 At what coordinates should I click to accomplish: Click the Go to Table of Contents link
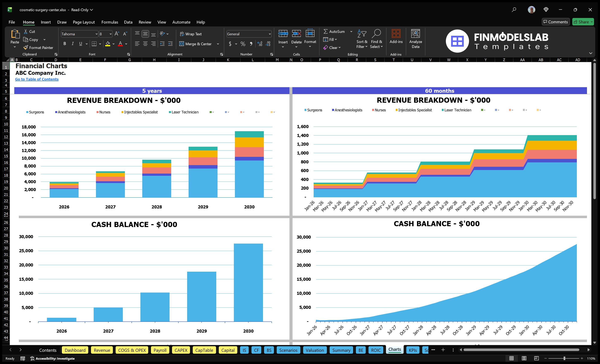[37, 79]
